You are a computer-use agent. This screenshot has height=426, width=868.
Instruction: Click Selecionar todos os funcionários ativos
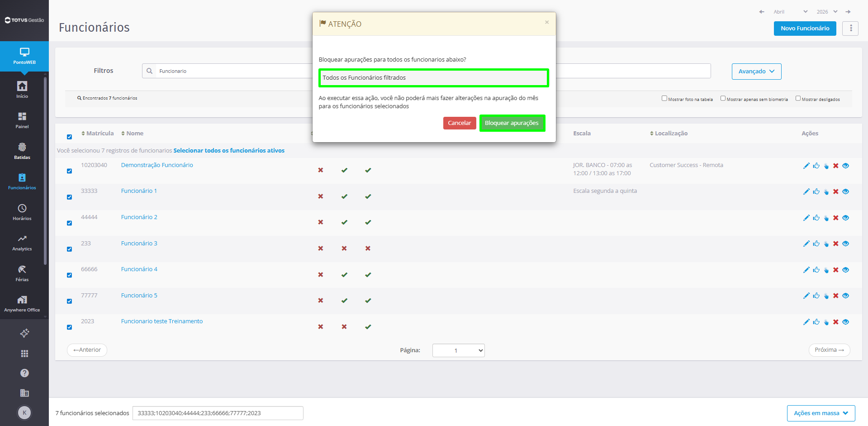coord(229,151)
